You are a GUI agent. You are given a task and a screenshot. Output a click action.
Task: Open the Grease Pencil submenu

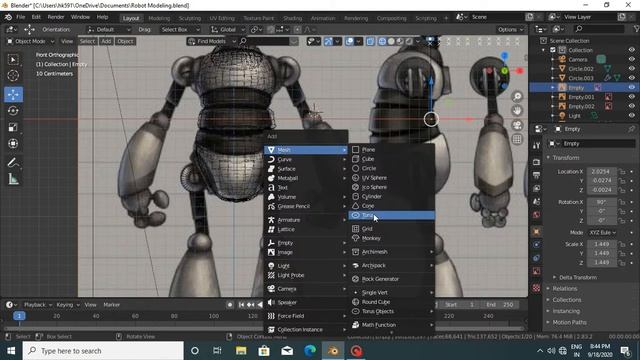click(306, 207)
